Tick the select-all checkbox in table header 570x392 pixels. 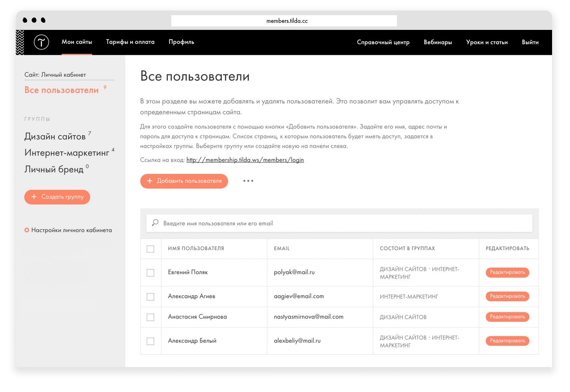coord(150,249)
